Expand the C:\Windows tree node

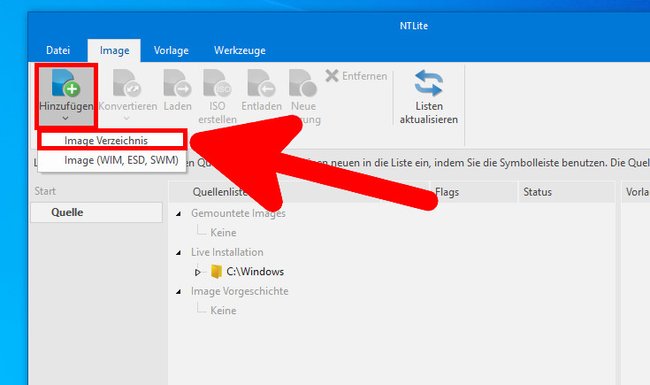(198, 272)
